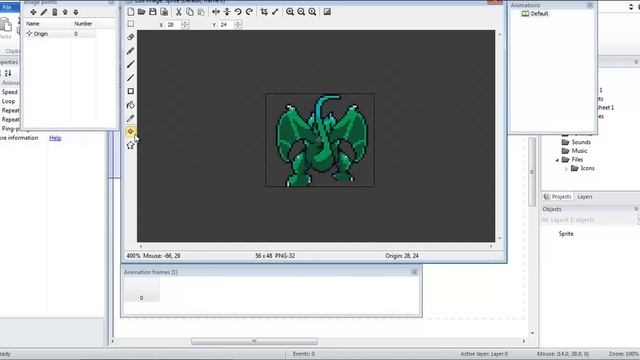
Task: Click the layout vertical scrollbar thumb
Action: pyautogui.click(x=532, y=172)
